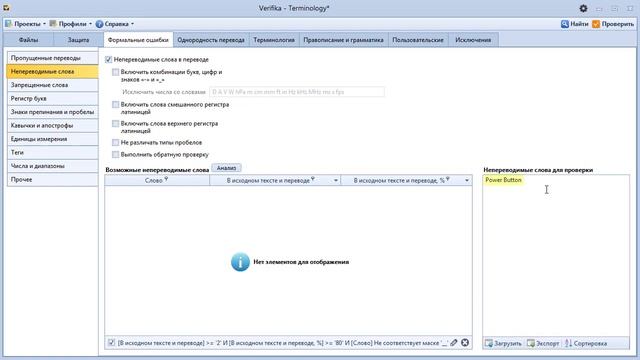Select Кавычки и апострофы in sidebar
This screenshot has height=360, width=640.
point(53,125)
